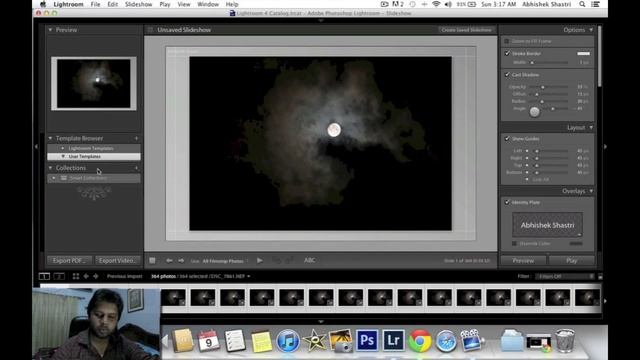Open iPhoto from the Dock
The width and height of the screenshot is (640, 360).
[340, 341]
